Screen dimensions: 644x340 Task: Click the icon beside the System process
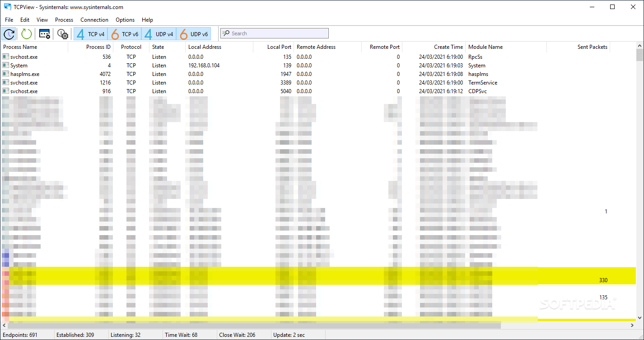5,65
